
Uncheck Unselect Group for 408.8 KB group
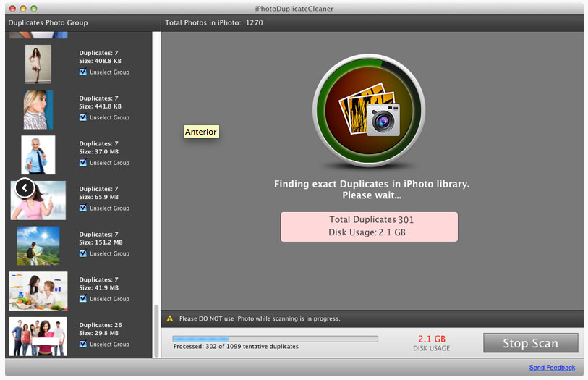(83, 72)
